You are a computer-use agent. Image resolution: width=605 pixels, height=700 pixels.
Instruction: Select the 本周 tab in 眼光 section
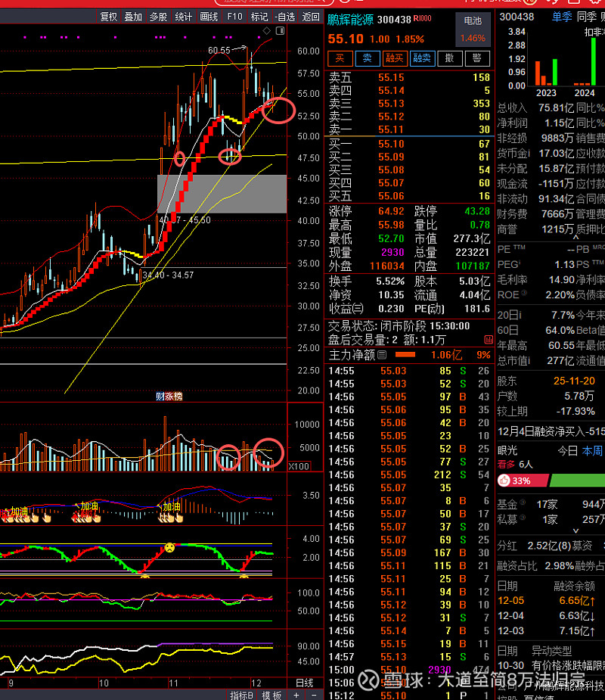pos(591,451)
